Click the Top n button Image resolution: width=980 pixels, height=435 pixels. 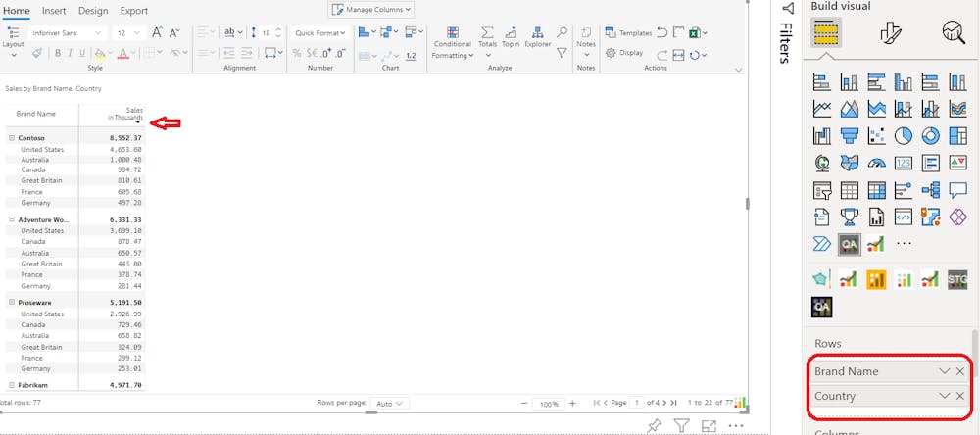pos(511,37)
